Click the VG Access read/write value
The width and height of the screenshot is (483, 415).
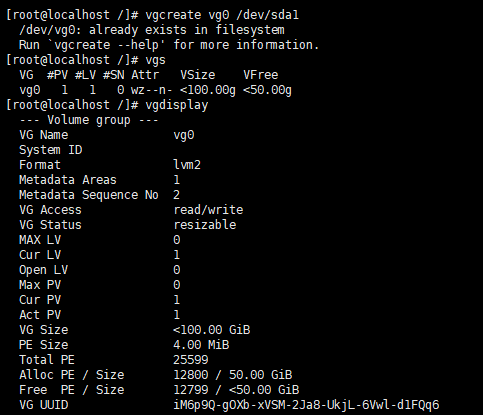coord(208,210)
